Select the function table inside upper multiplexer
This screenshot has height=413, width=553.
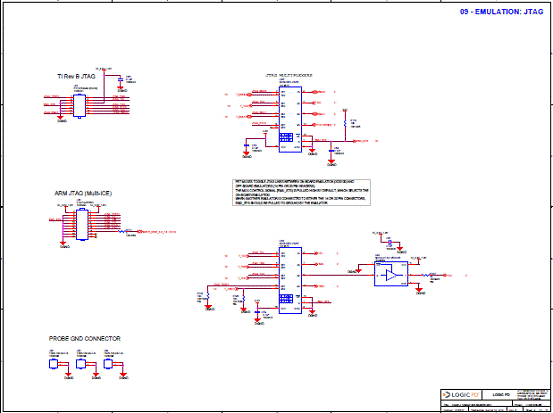tap(286, 137)
